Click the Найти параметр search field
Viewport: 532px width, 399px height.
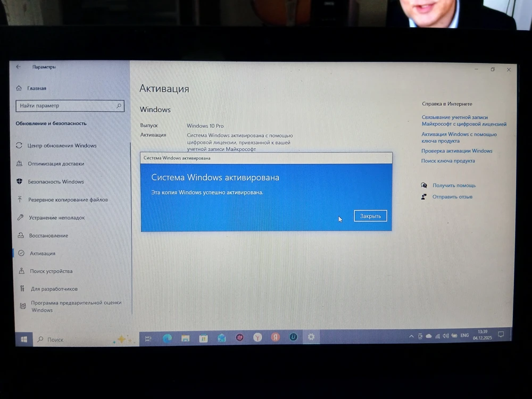point(66,106)
